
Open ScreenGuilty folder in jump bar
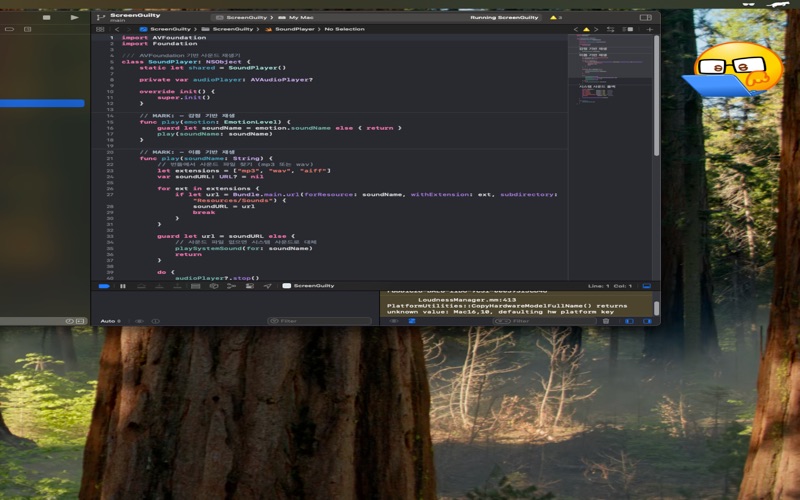[228, 29]
